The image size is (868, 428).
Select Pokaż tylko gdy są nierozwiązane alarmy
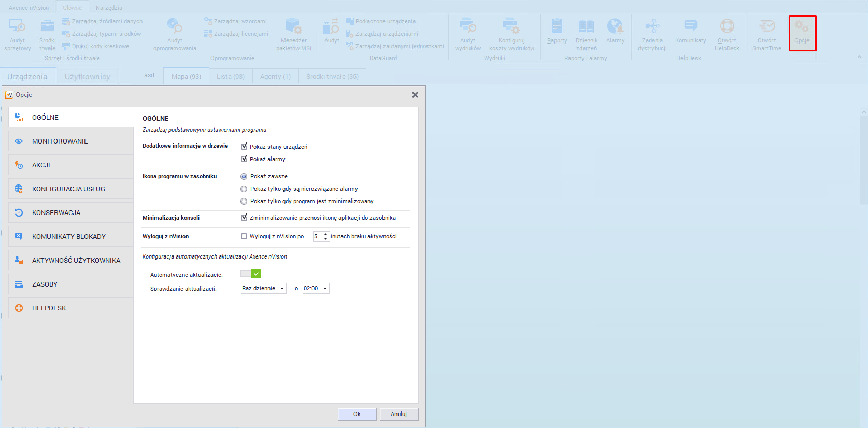[x=244, y=189]
